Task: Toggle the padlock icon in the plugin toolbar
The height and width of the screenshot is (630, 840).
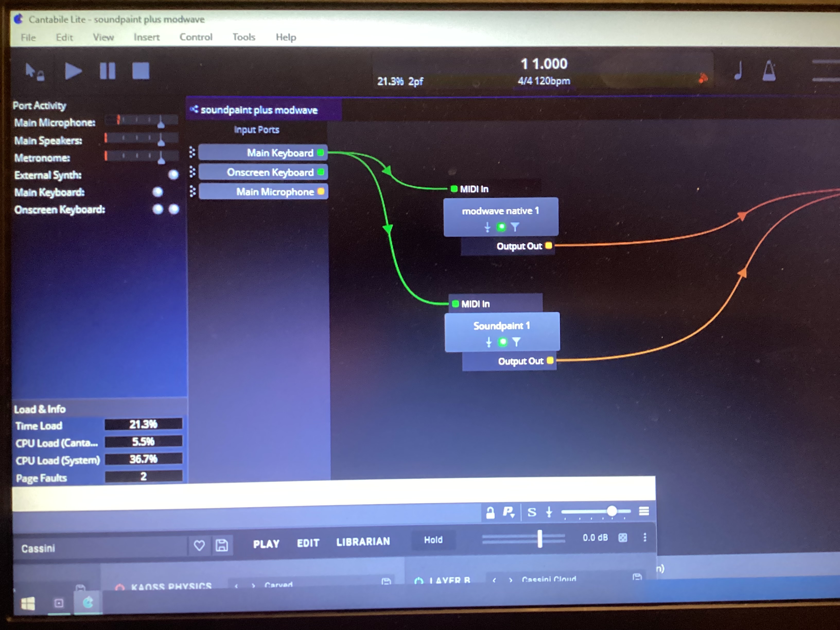Action: pyautogui.click(x=490, y=513)
